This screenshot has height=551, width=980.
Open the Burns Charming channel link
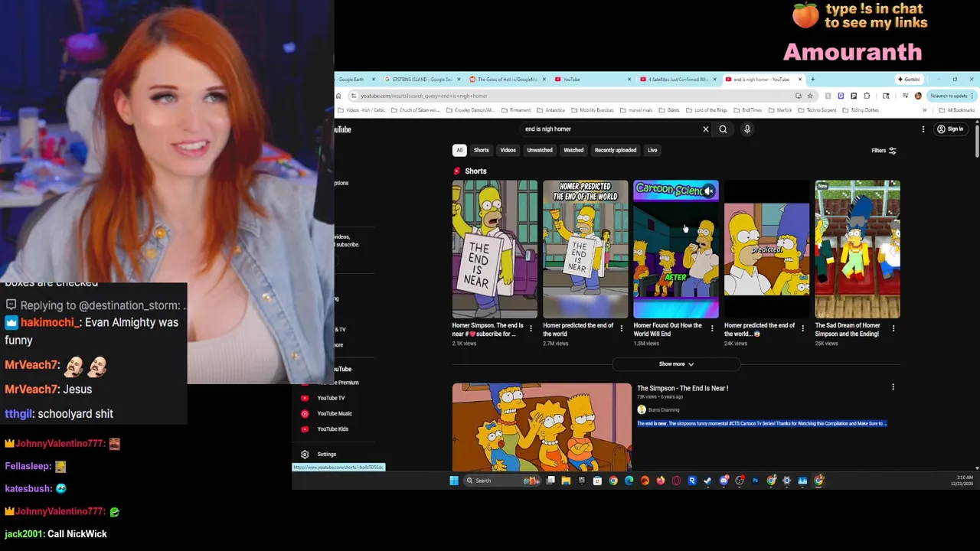coord(663,409)
